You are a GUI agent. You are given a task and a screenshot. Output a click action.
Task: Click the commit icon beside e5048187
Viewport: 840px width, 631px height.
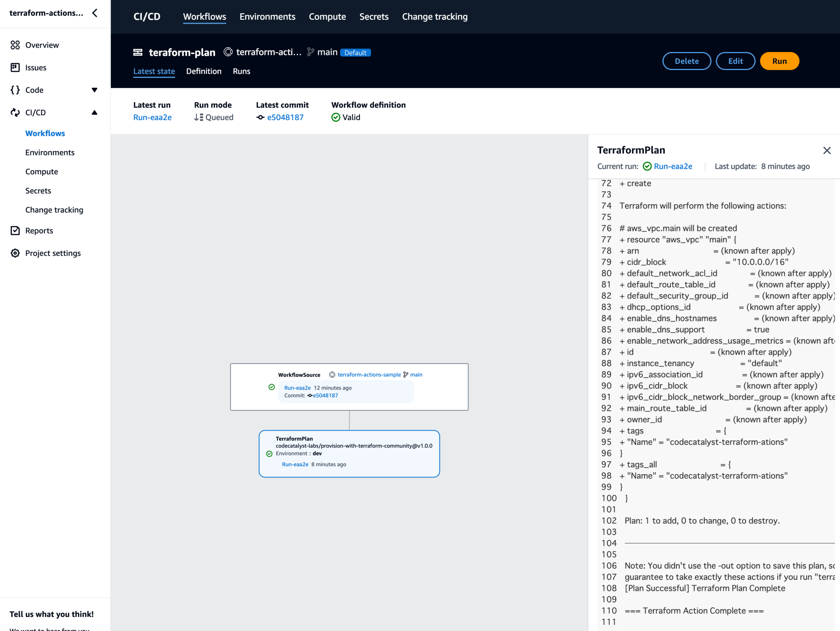260,117
